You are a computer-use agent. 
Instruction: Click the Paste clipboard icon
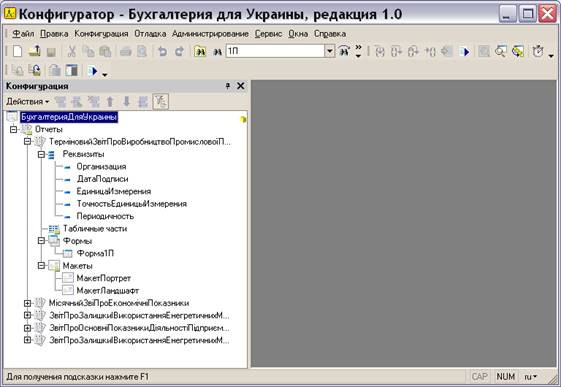point(105,52)
